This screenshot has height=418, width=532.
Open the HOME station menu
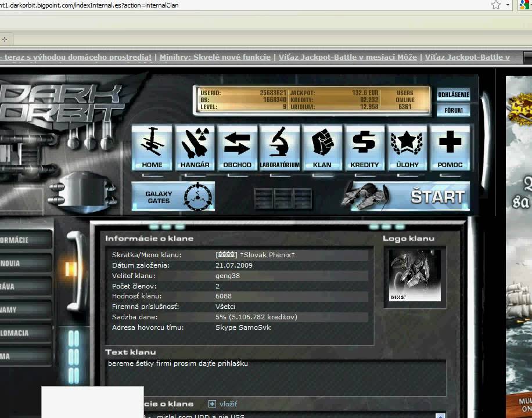(x=152, y=148)
